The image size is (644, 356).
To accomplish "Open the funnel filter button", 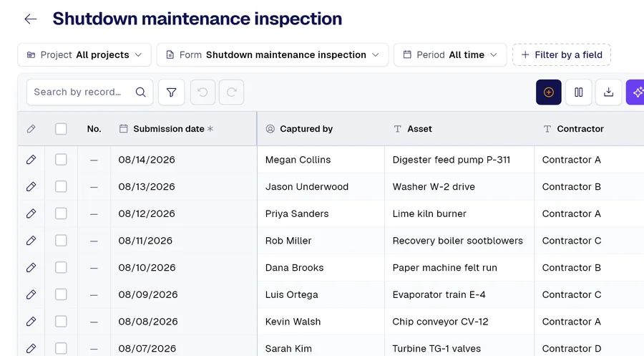I will (x=171, y=92).
